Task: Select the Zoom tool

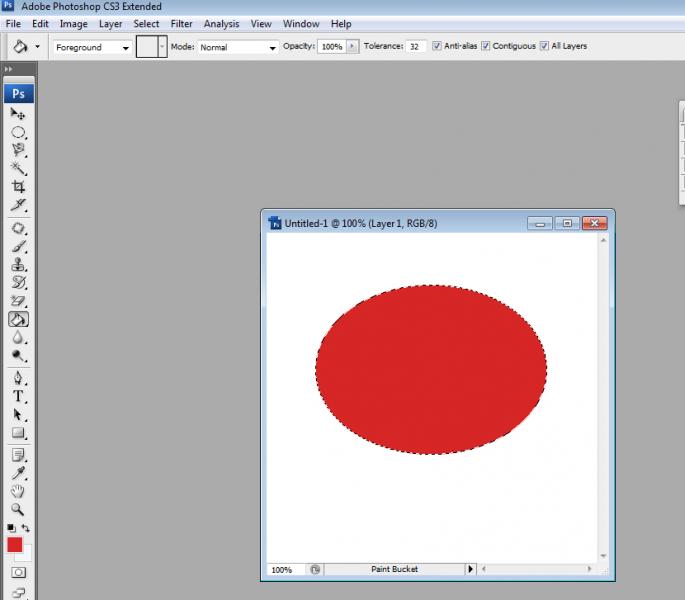Action: [x=18, y=509]
